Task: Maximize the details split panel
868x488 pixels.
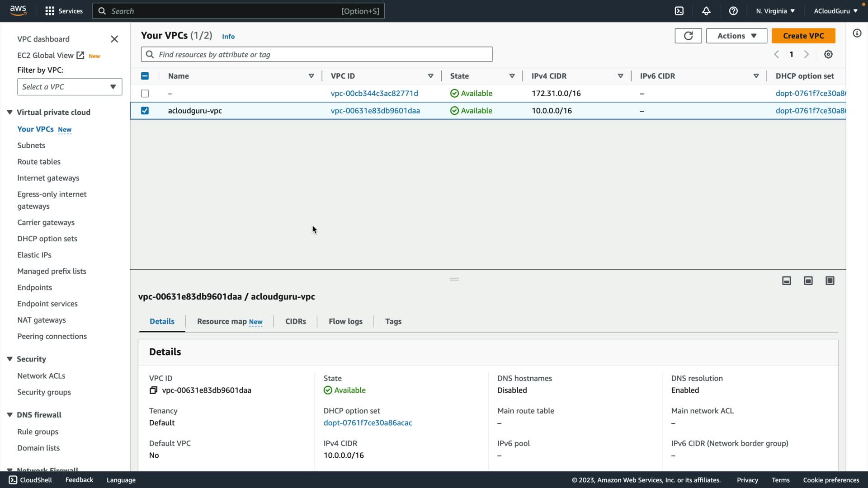Action: click(830, 281)
